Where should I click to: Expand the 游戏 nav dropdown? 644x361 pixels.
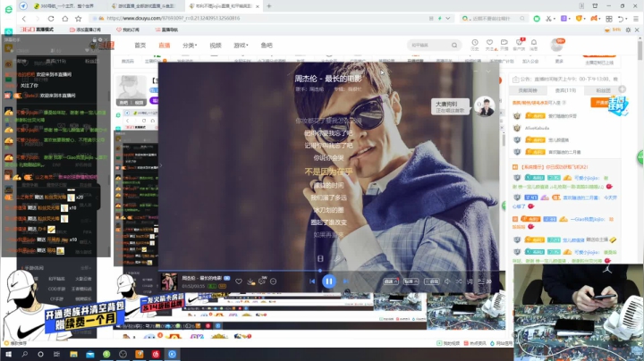[x=241, y=45]
